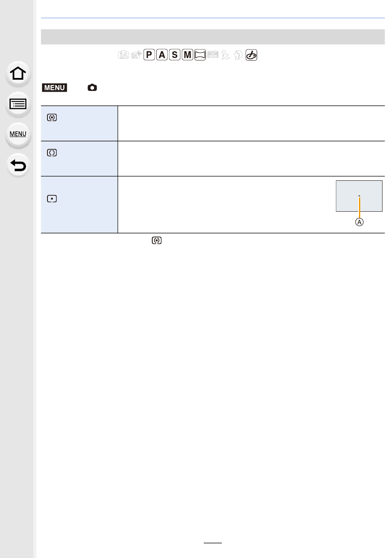The image size is (392, 558).
Task: Go to the home page icon
Action: [x=18, y=73]
